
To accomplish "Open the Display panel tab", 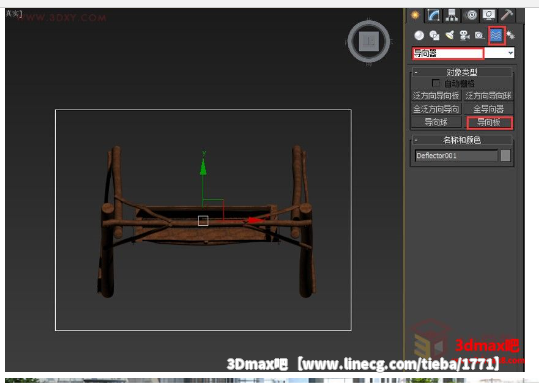I will [489, 15].
